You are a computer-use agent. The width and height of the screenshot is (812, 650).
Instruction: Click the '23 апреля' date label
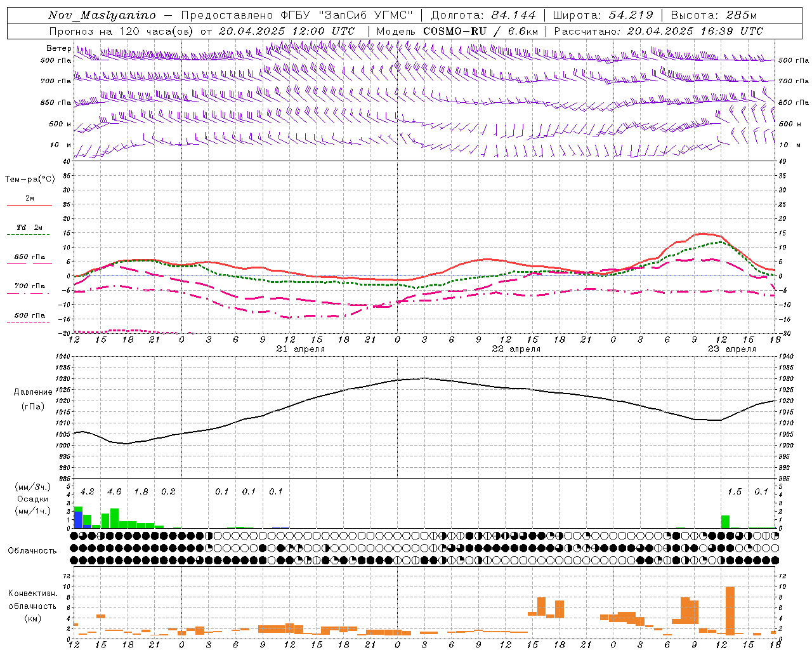pyautogui.click(x=732, y=349)
